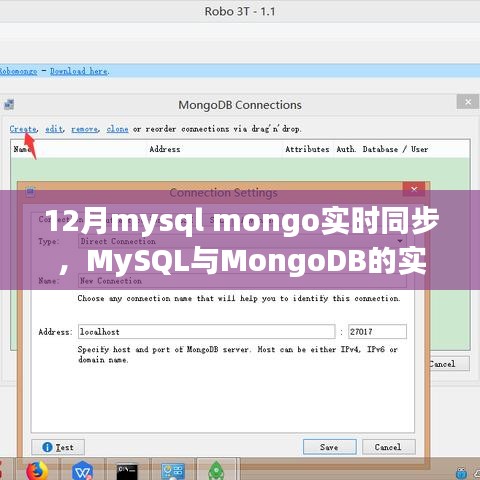480x480 pixels.
Task: Click the MongoDB Connections window icon
Action: click(x=9, y=105)
